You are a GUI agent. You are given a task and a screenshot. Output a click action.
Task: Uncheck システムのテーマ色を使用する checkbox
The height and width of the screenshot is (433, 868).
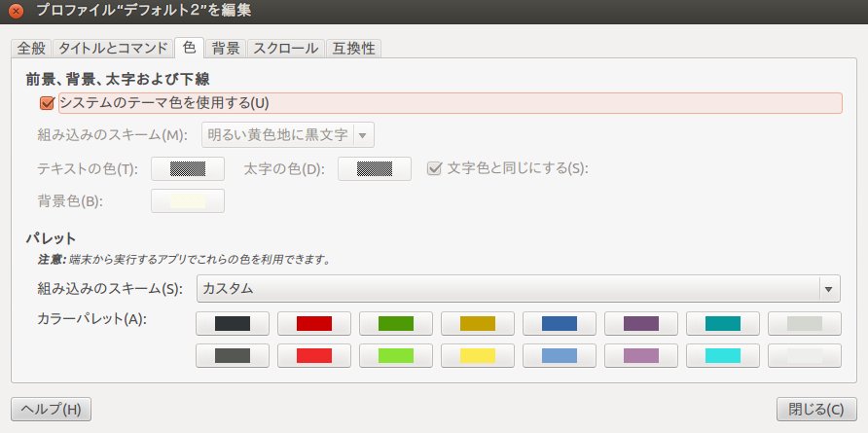click(47, 103)
